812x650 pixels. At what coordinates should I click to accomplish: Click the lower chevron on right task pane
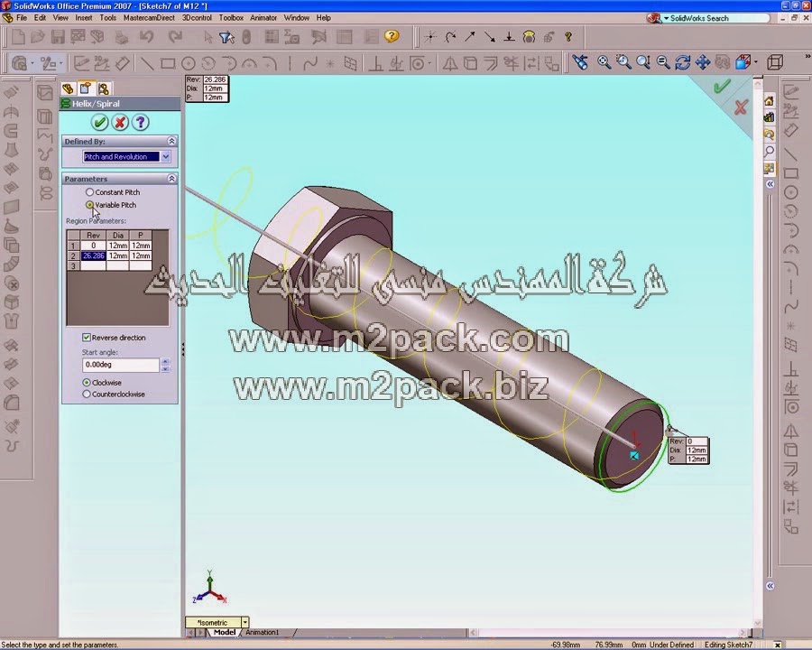[x=770, y=586]
